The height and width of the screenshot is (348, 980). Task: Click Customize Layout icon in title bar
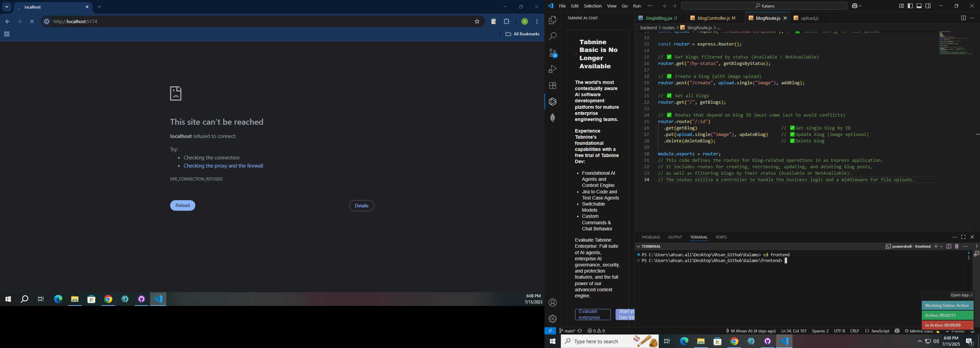[x=901, y=6]
